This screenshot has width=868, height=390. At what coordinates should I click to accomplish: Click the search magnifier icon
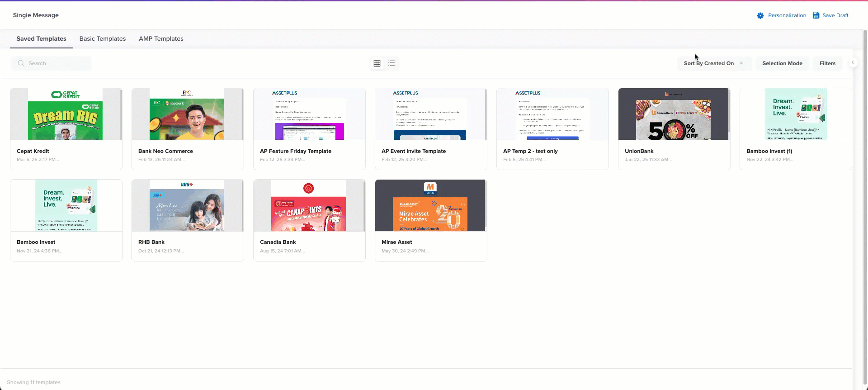[x=21, y=63]
